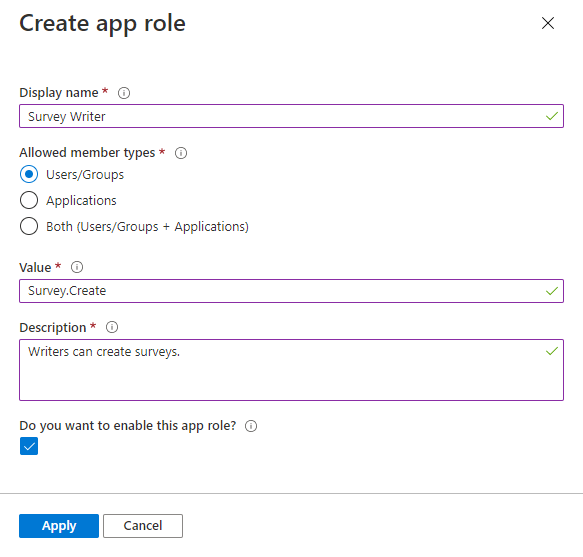Uncheck the enable this app role checkbox
583x557 pixels.
click(x=29, y=446)
